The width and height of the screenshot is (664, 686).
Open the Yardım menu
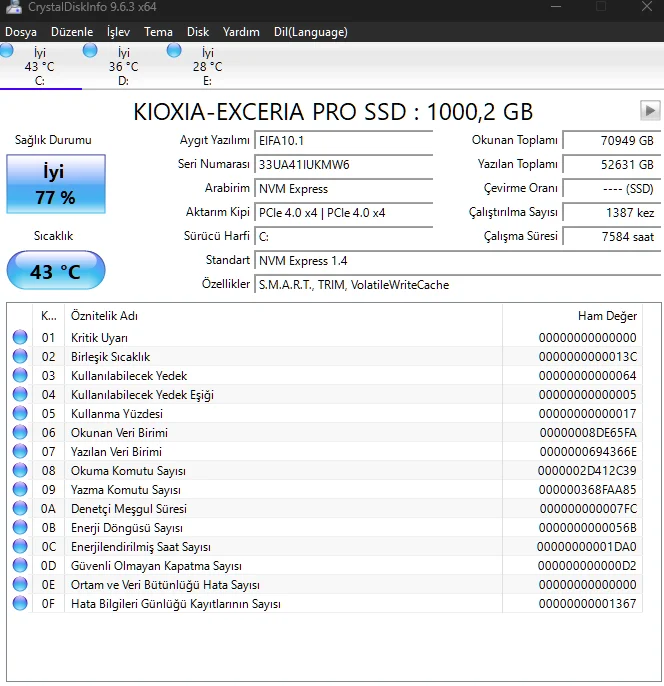(x=241, y=32)
